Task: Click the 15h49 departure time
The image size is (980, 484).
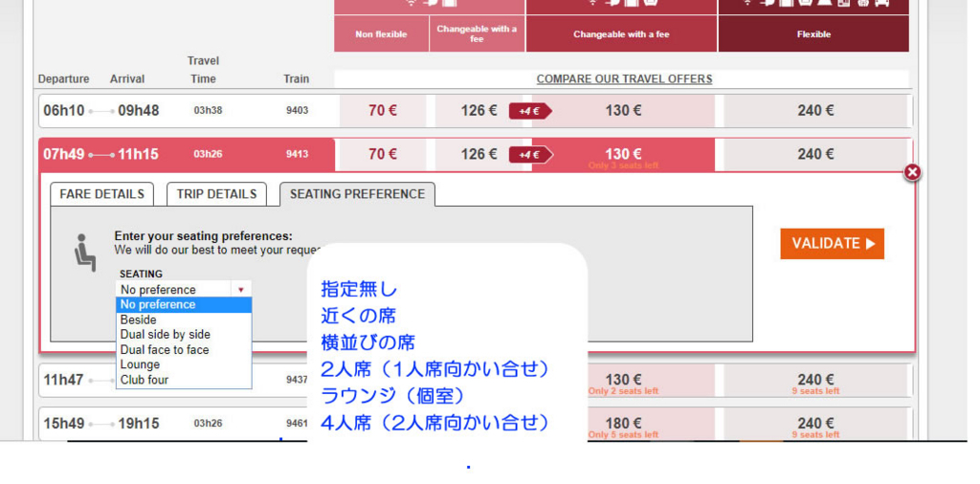Action: pyautogui.click(x=64, y=424)
